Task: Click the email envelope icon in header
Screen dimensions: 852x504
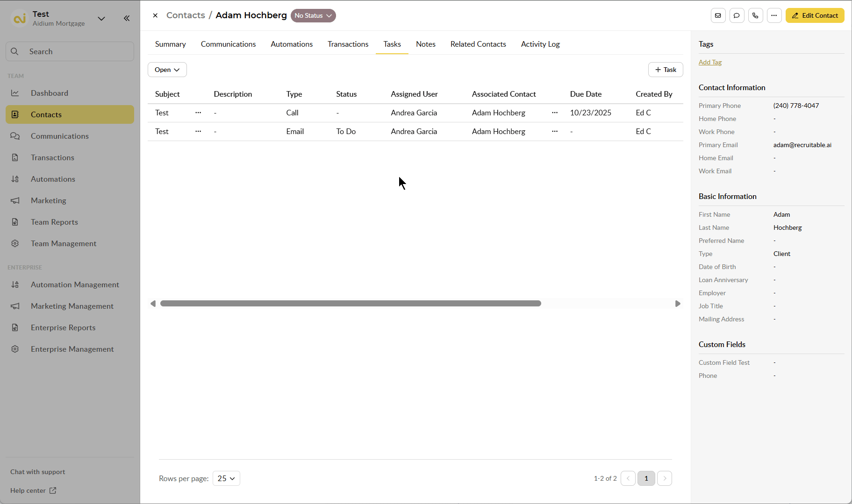Action: pyautogui.click(x=718, y=15)
